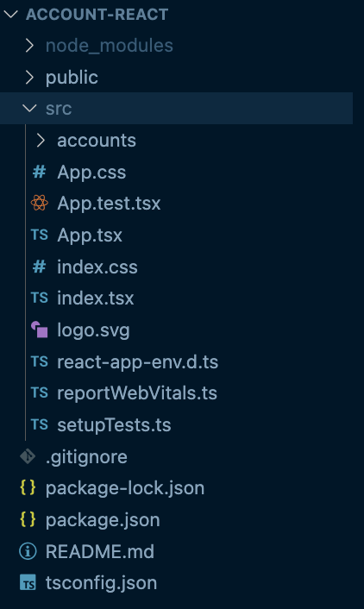Click the TS badge icon for tsconfig.json
Image resolution: width=364 pixels, height=609 pixels.
[x=28, y=582]
